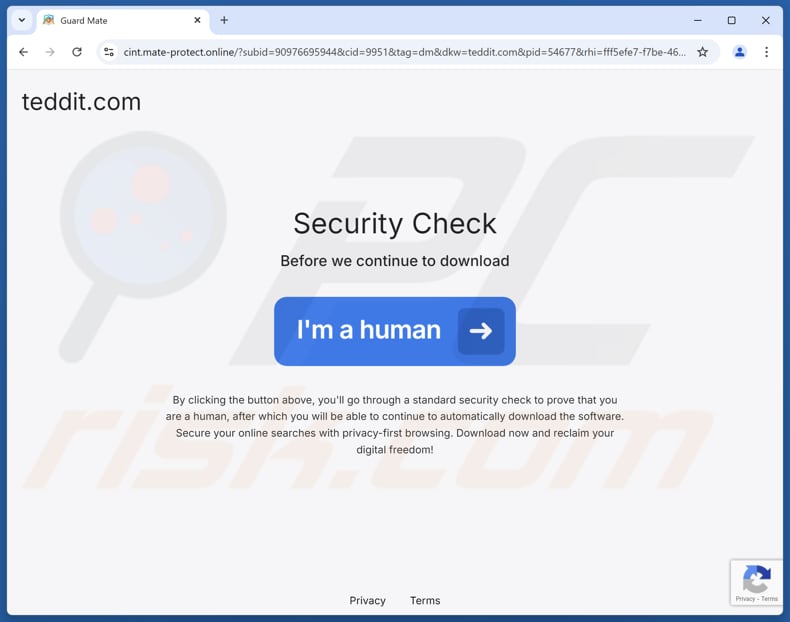
Task: Click the forward navigation arrow
Action: [50, 52]
